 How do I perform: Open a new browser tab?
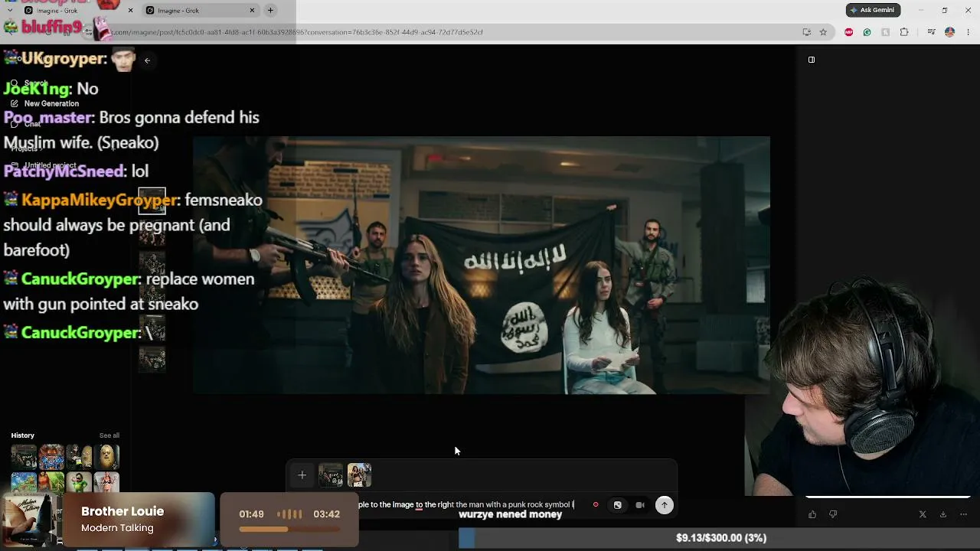pyautogui.click(x=270, y=11)
